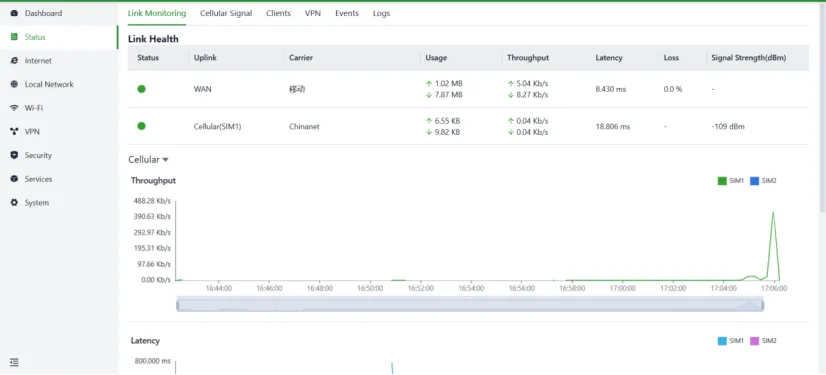Viewport: 826px width, 375px height.
Task: Toggle SIM2 blue legend in Throughput chart
Action: (x=763, y=181)
